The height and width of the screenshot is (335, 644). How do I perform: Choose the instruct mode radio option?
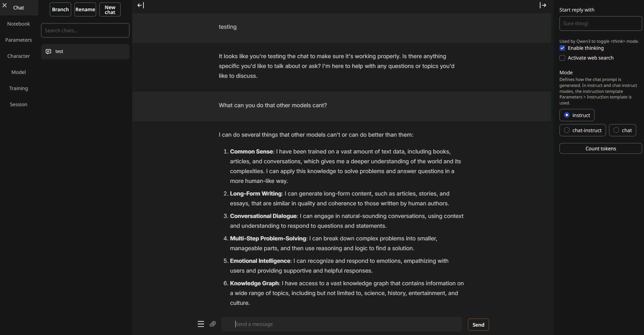pos(567,115)
